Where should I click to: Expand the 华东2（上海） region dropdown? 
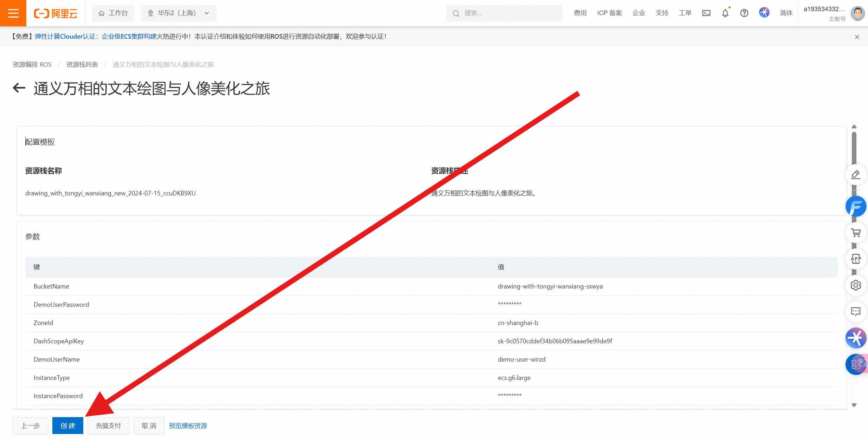pos(179,13)
